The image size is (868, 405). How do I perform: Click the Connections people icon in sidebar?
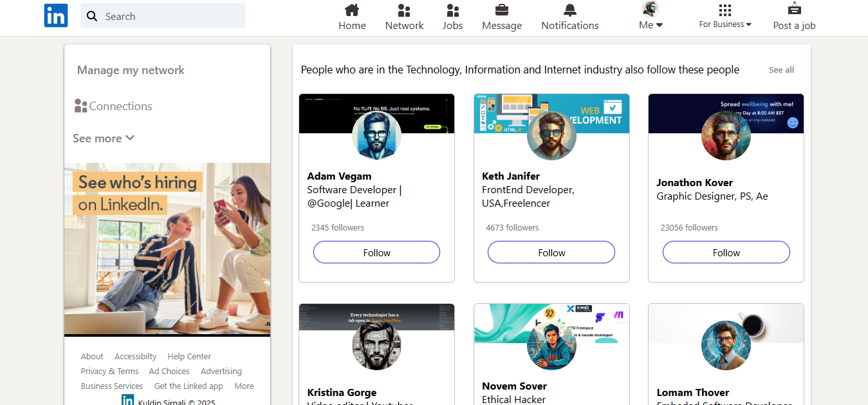(x=80, y=106)
